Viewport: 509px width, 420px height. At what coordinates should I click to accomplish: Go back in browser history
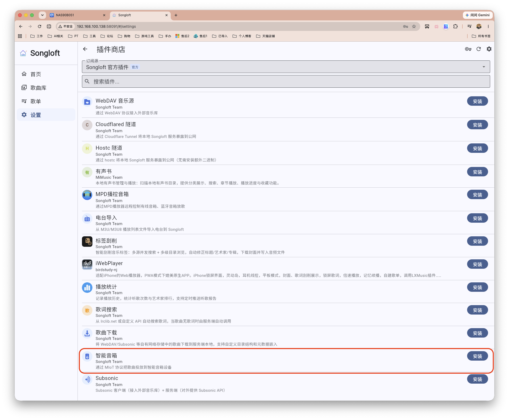(x=21, y=26)
